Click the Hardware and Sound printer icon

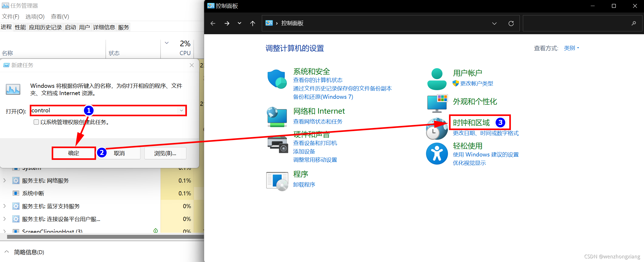(x=277, y=144)
